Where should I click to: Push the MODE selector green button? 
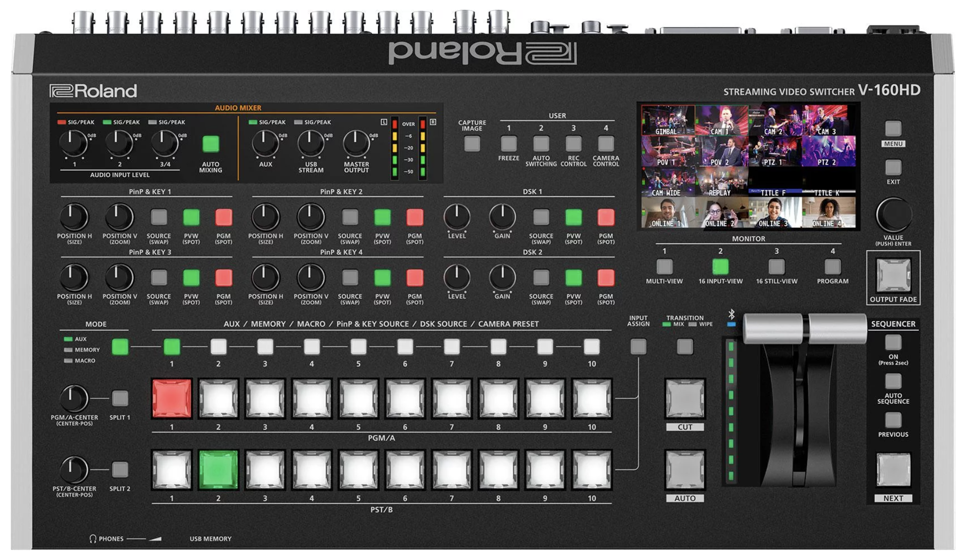pyautogui.click(x=120, y=347)
